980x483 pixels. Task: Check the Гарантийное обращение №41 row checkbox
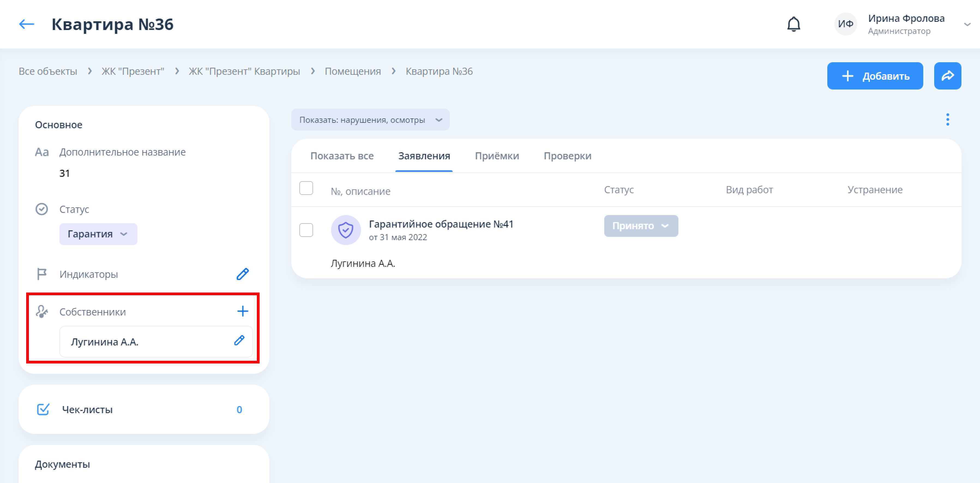pyautogui.click(x=306, y=230)
